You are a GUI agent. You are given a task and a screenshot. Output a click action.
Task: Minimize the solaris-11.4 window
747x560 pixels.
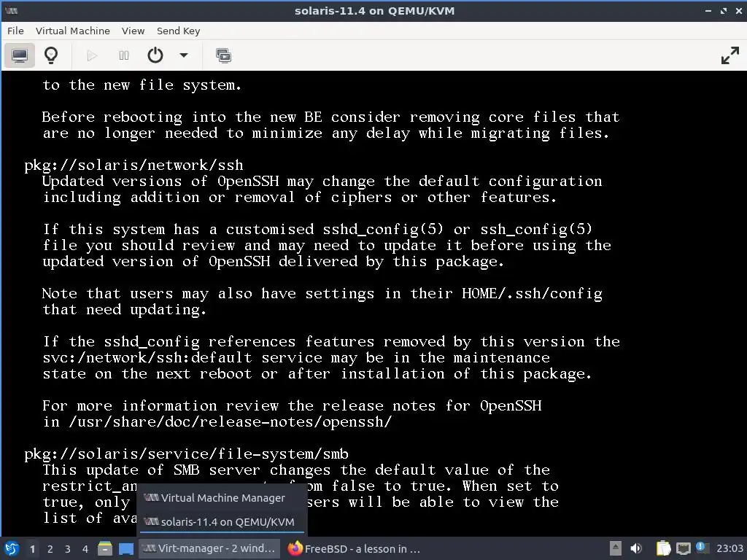point(708,10)
